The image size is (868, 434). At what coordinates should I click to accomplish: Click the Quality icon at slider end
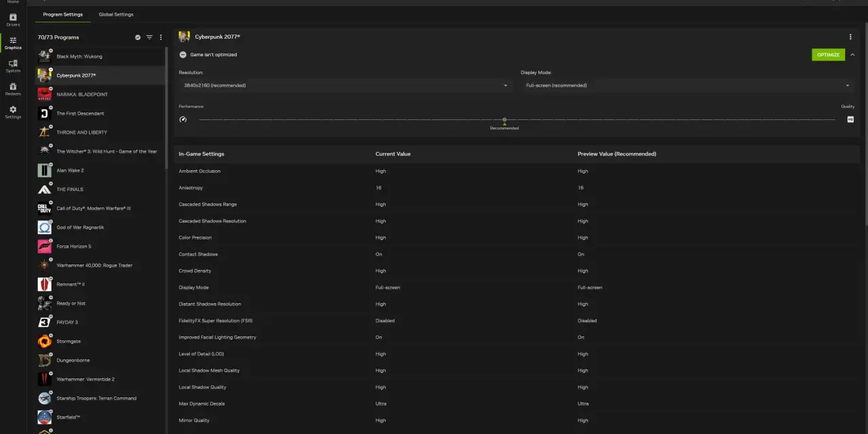coord(850,119)
